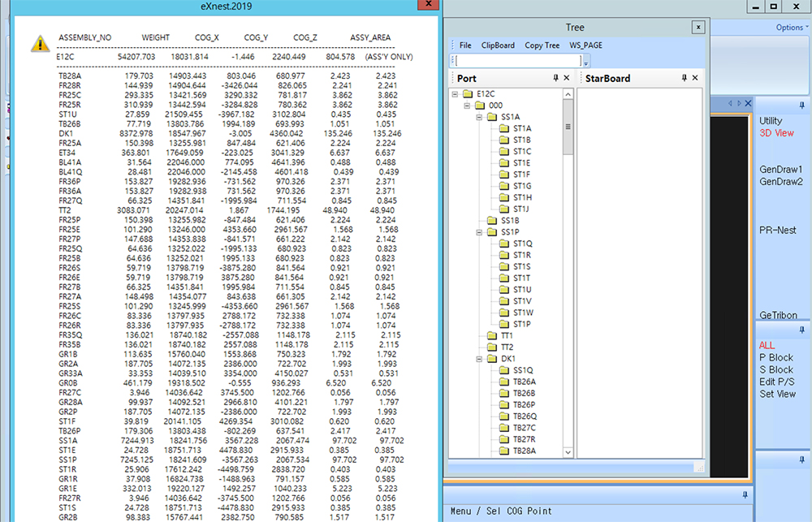The height and width of the screenshot is (522, 812).
Task: Click the Tree search input field
Action: [x=517, y=61]
